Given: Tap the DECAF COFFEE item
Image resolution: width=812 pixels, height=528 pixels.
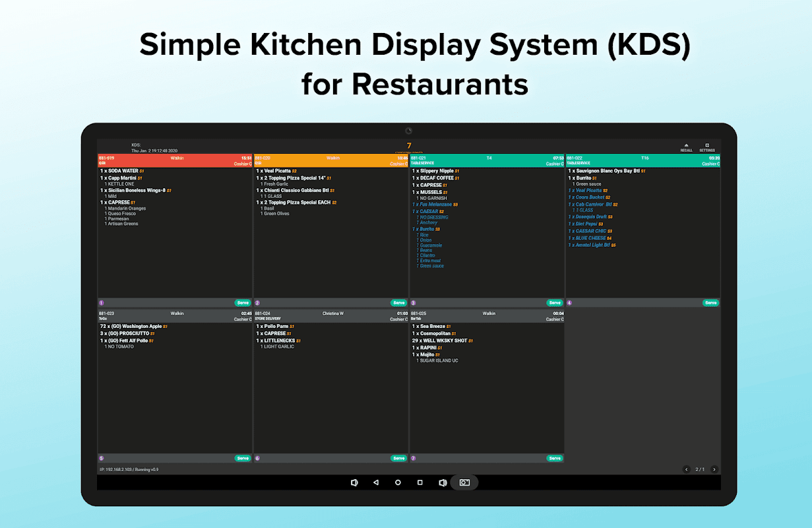Looking at the screenshot, I should [x=436, y=178].
